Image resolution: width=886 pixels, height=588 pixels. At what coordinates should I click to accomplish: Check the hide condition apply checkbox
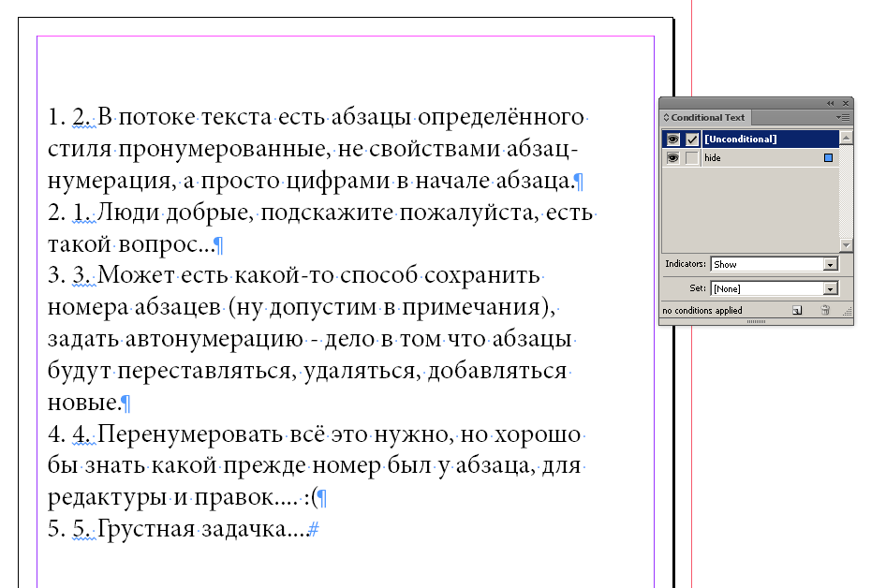tap(692, 158)
